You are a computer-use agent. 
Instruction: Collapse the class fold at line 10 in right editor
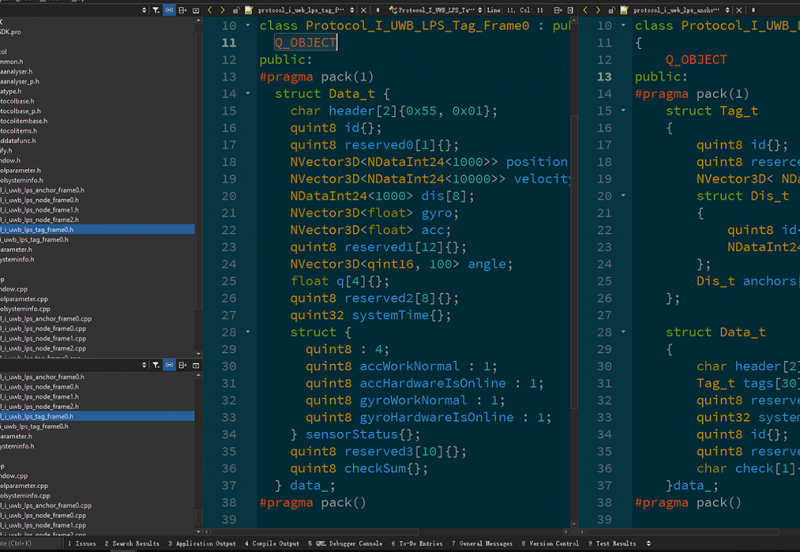(623, 25)
